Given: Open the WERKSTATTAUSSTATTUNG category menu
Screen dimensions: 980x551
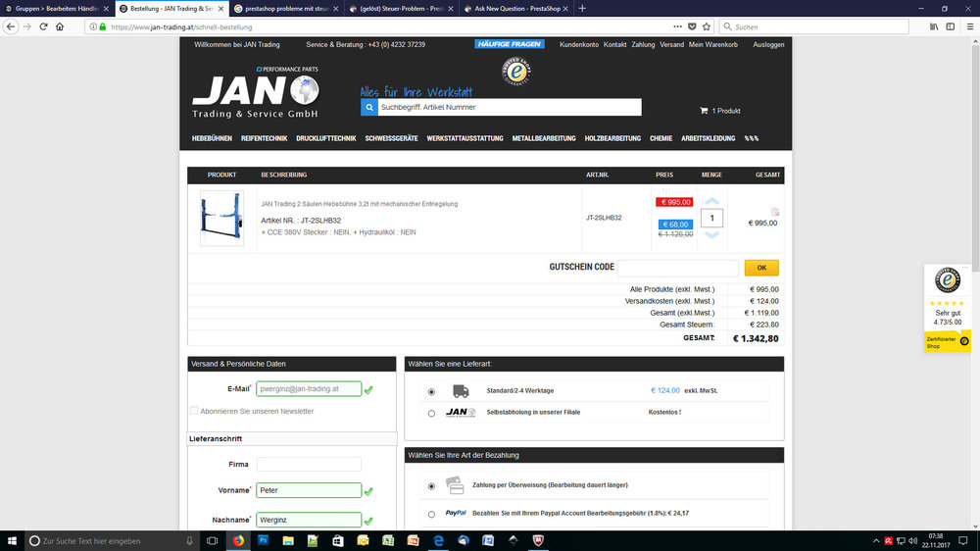Looking at the screenshot, I should tap(465, 138).
